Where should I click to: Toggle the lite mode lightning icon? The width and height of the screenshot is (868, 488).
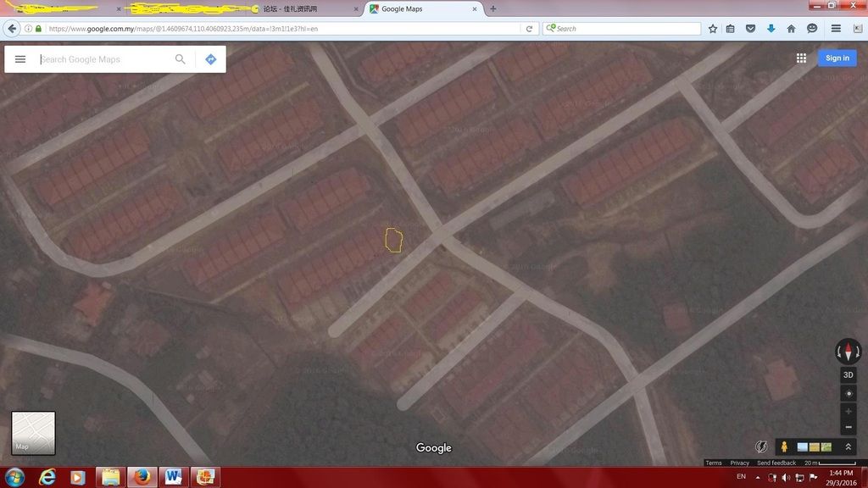coord(761,446)
